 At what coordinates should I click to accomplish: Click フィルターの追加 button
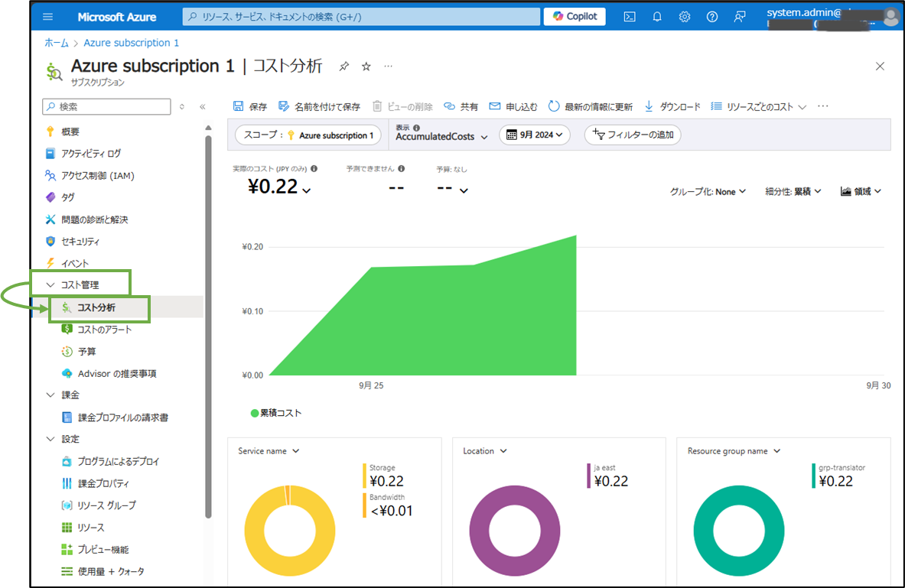tap(633, 135)
